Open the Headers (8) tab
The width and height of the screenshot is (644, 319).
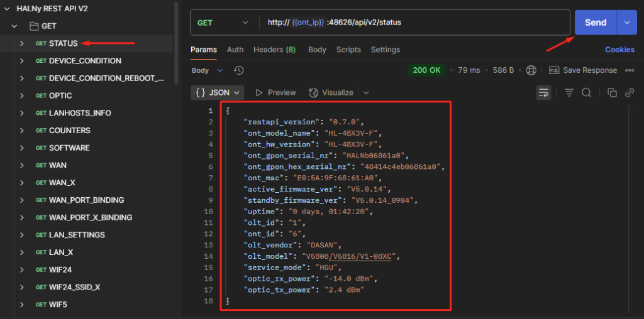[275, 50]
